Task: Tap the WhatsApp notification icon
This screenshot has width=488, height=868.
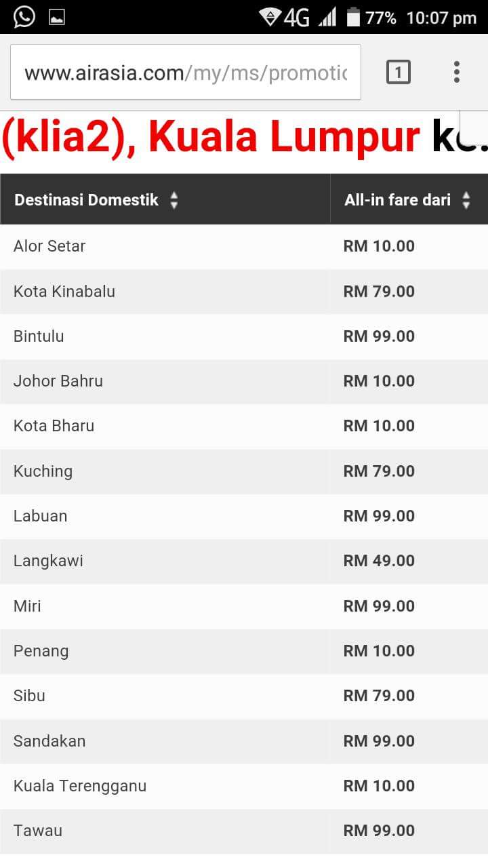Action: pos(24,16)
